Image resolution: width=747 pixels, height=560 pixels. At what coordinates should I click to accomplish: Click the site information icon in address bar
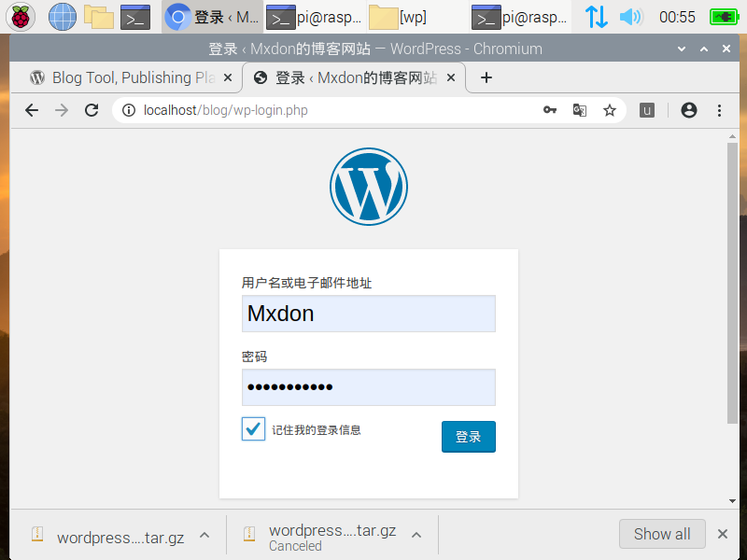pyautogui.click(x=129, y=110)
